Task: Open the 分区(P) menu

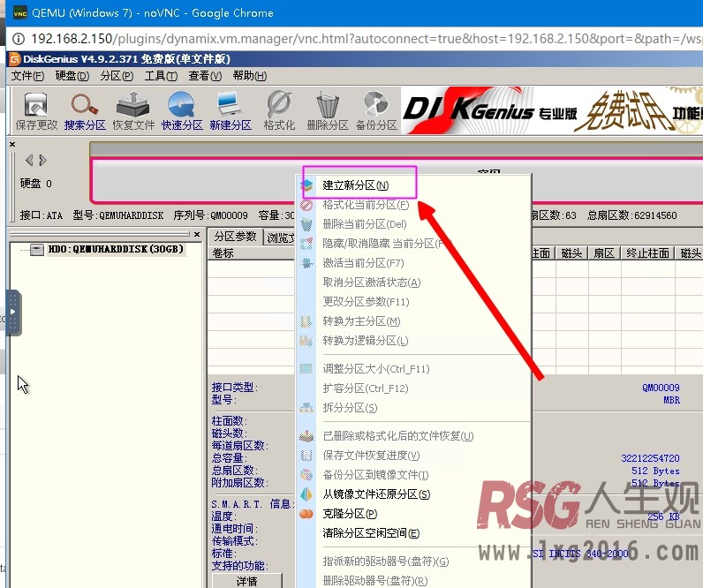Action: tap(117, 76)
